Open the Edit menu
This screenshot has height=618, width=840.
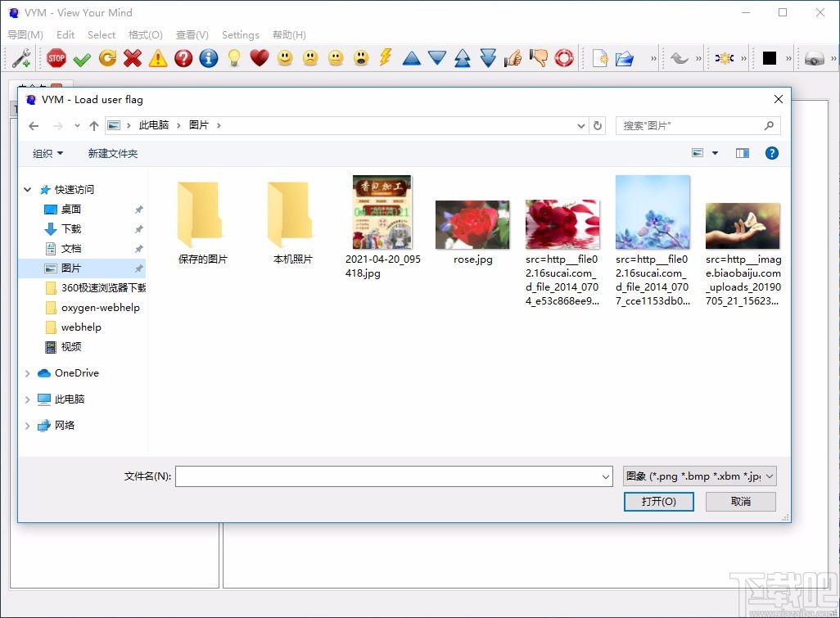pyautogui.click(x=65, y=35)
